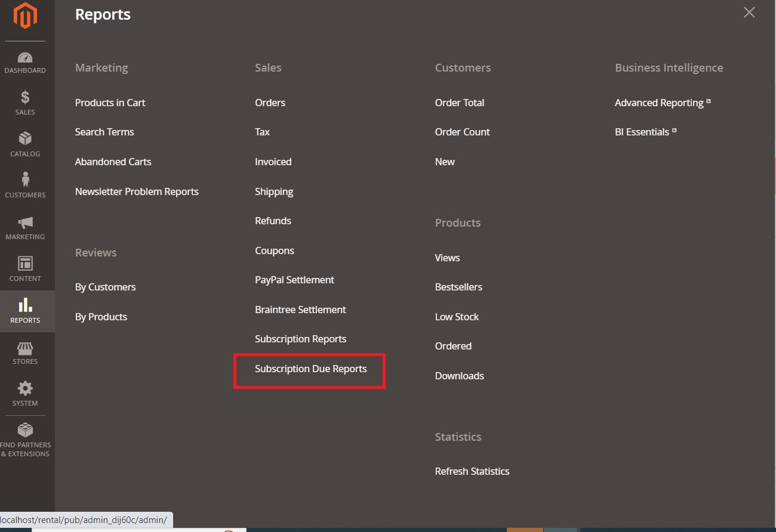The width and height of the screenshot is (776, 532).
Task: Click the Magento logo icon
Action: click(x=25, y=16)
